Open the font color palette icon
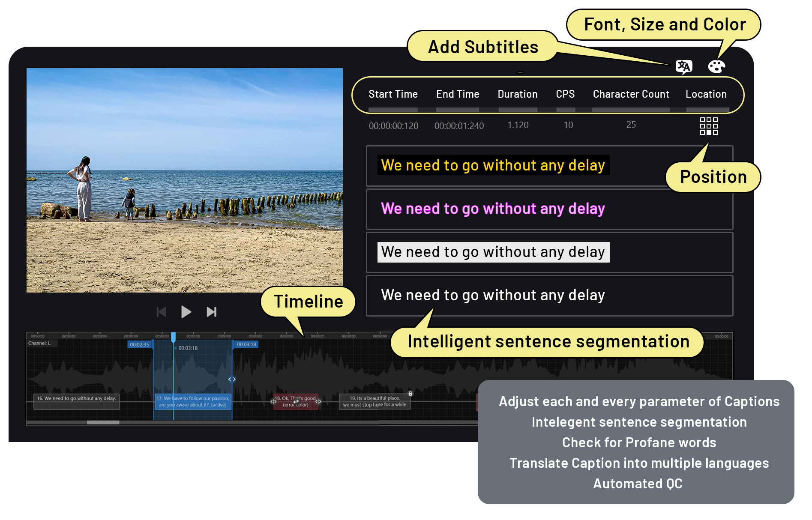This screenshot has height=520, width=812. (716, 66)
